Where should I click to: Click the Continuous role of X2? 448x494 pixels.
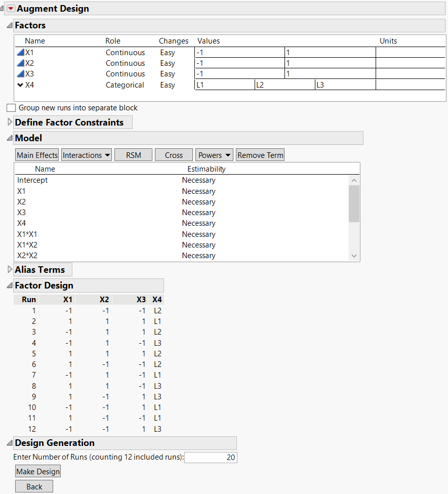[x=125, y=63]
